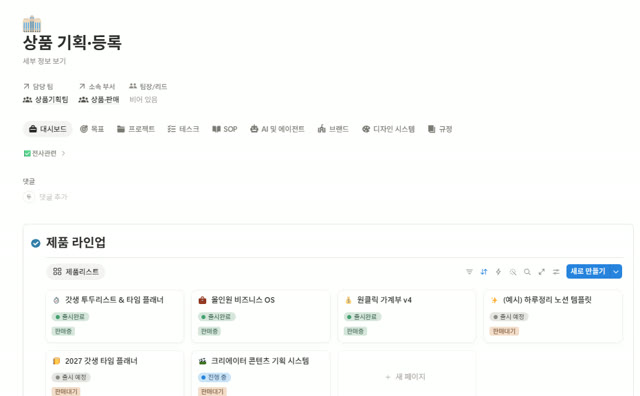Click 판매중 tag on 갓생 투두리스트 card
Viewport: 640px width, 396px height.
click(x=63, y=331)
